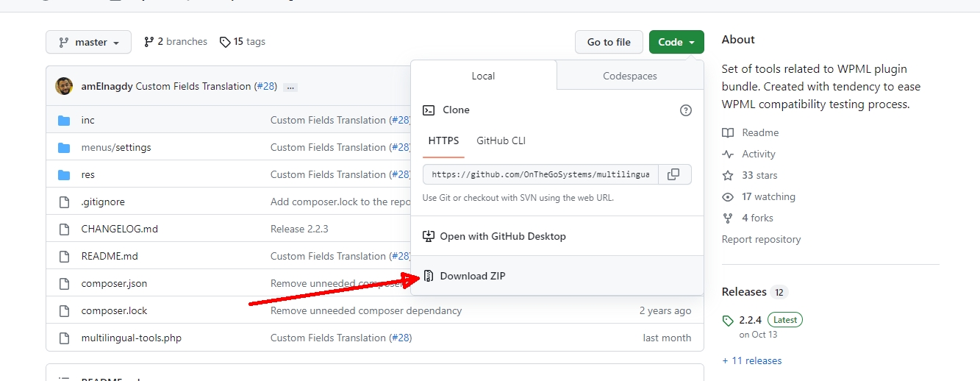Click the pulse icon beside Activity
The image size is (980, 381).
[x=728, y=154]
